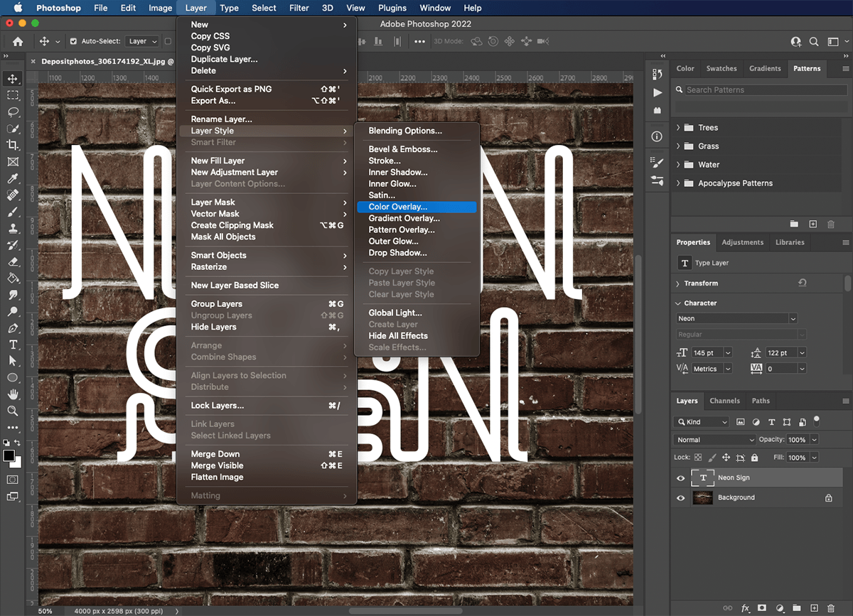Open the Actions panel play icon
The width and height of the screenshot is (853, 616).
[657, 92]
